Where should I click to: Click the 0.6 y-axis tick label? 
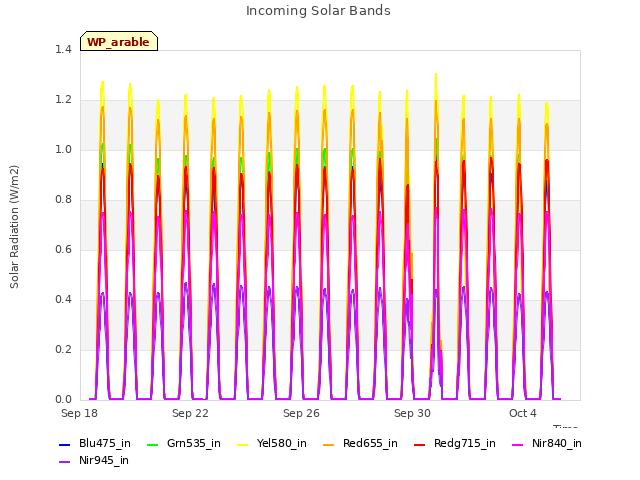pyautogui.click(x=63, y=249)
